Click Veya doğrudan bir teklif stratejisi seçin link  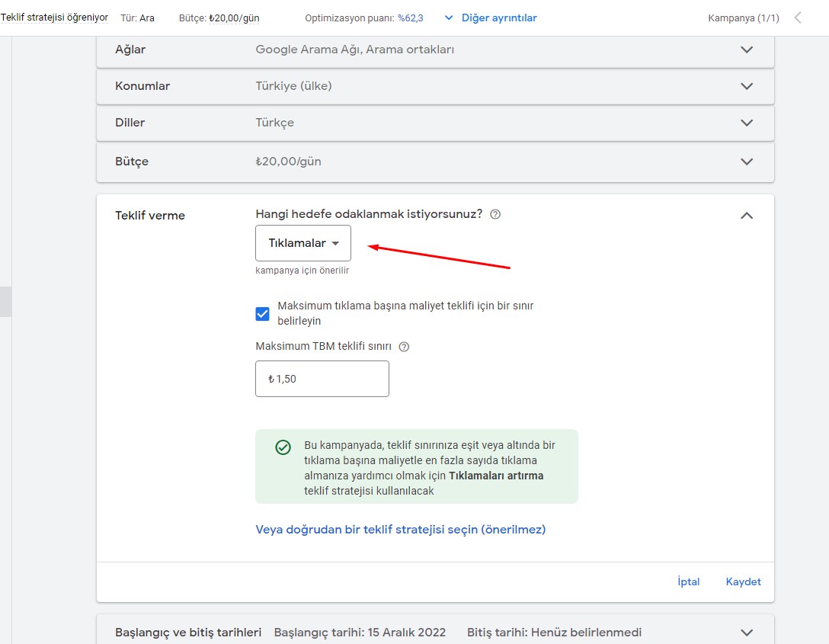[x=400, y=529]
